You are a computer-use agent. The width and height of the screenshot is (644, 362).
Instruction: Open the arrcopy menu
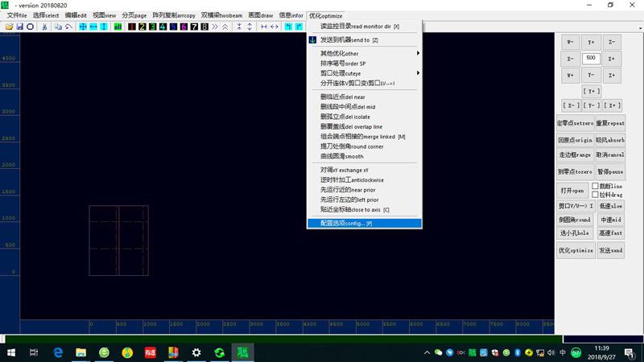(174, 15)
